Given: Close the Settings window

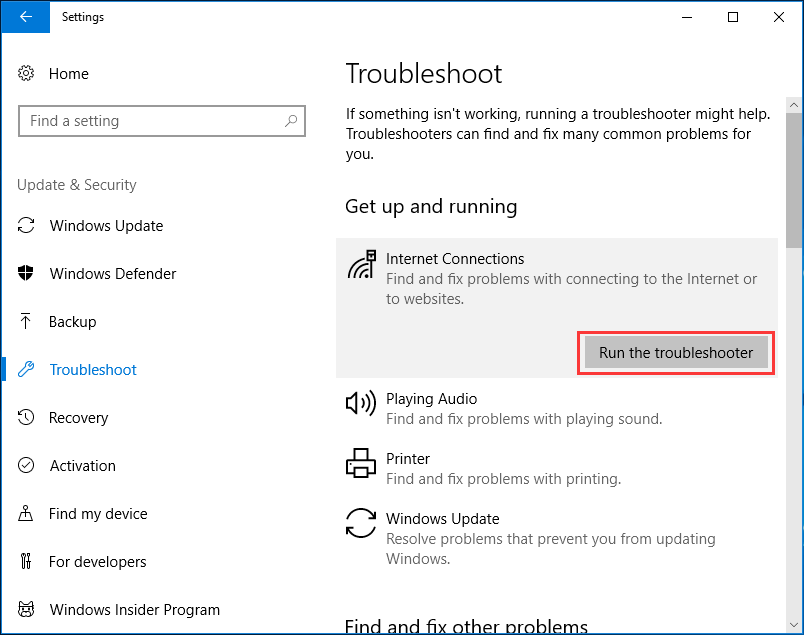Looking at the screenshot, I should [x=779, y=17].
